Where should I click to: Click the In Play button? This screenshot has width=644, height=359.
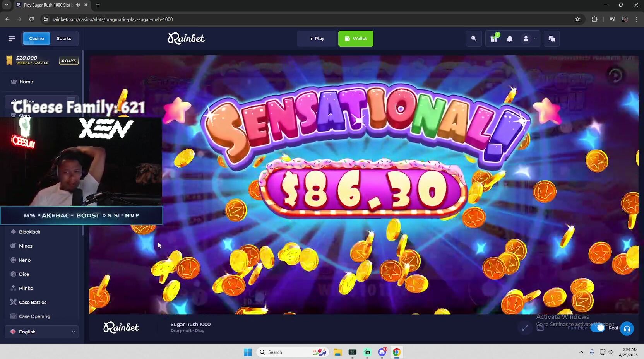click(x=317, y=39)
